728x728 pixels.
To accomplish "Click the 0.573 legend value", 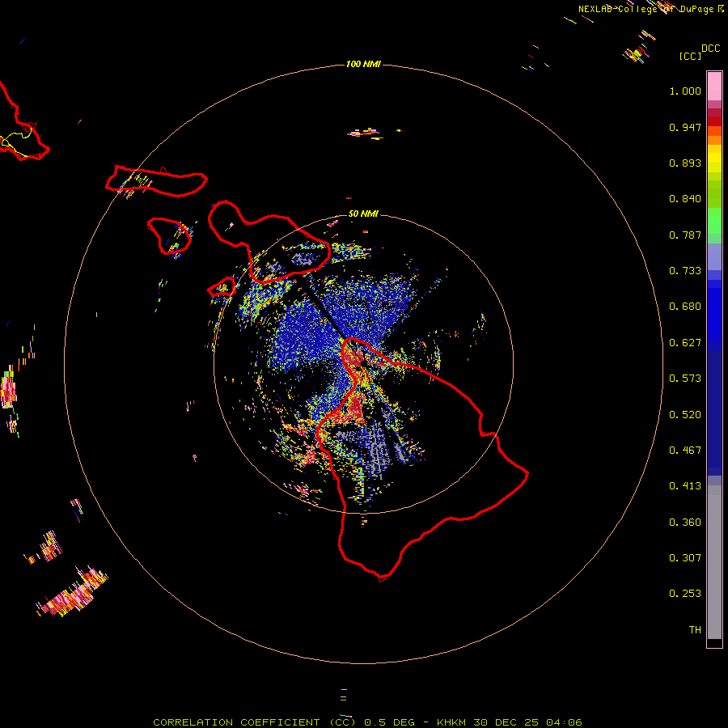I will (685, 379).
